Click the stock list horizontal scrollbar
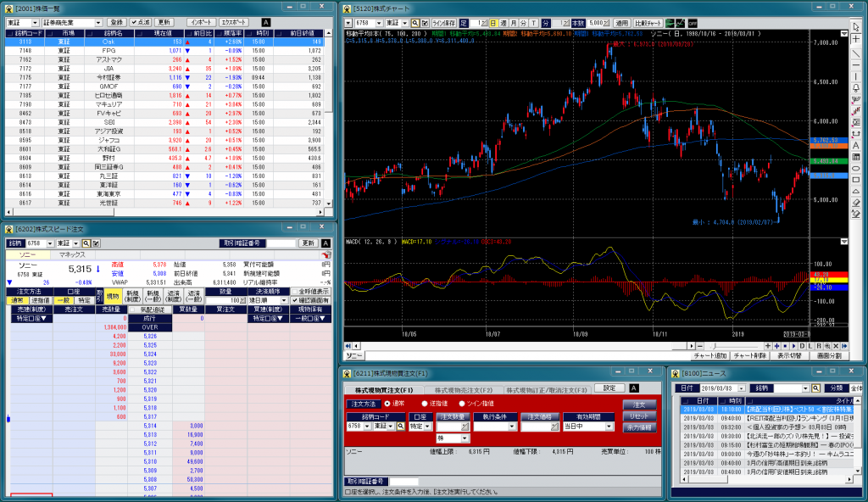This screenshot has width=868, height=502. 165,212
